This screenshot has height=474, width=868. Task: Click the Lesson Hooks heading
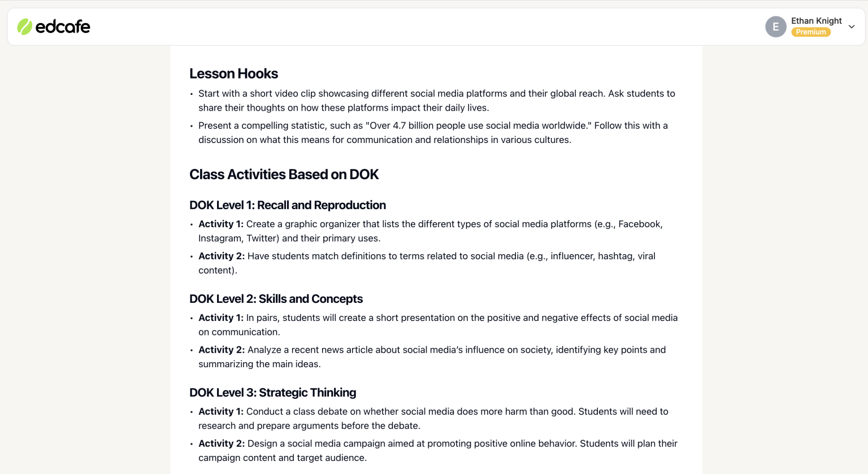click(233, 73)
